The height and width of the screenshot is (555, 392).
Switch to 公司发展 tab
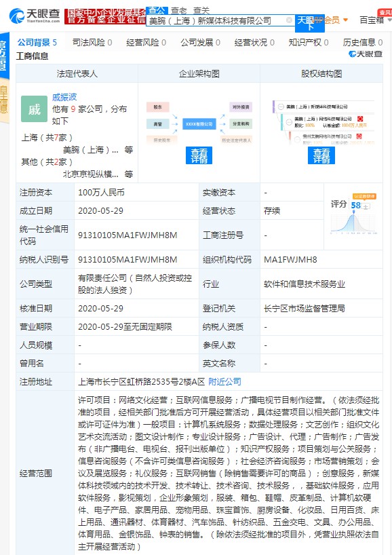point(200,43)
